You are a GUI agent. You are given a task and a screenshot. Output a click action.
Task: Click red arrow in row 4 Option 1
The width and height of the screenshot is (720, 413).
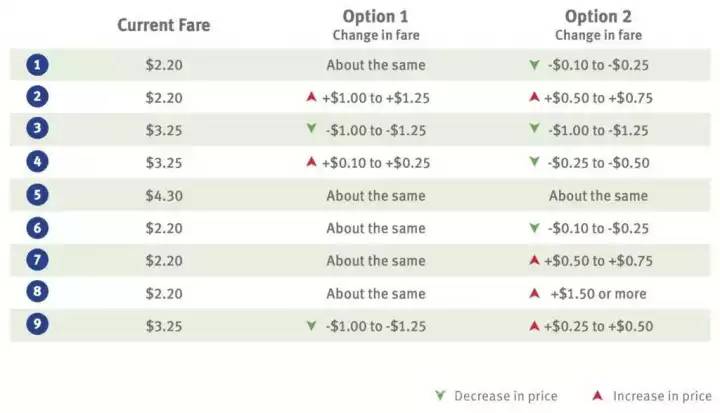tap(311, 163)
